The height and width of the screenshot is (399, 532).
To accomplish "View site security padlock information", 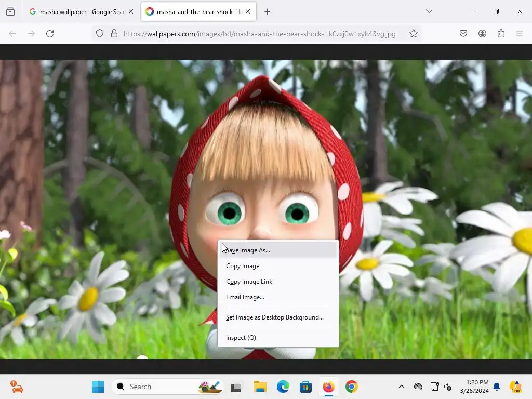I will pyautogui.click(x=114, y=34).
